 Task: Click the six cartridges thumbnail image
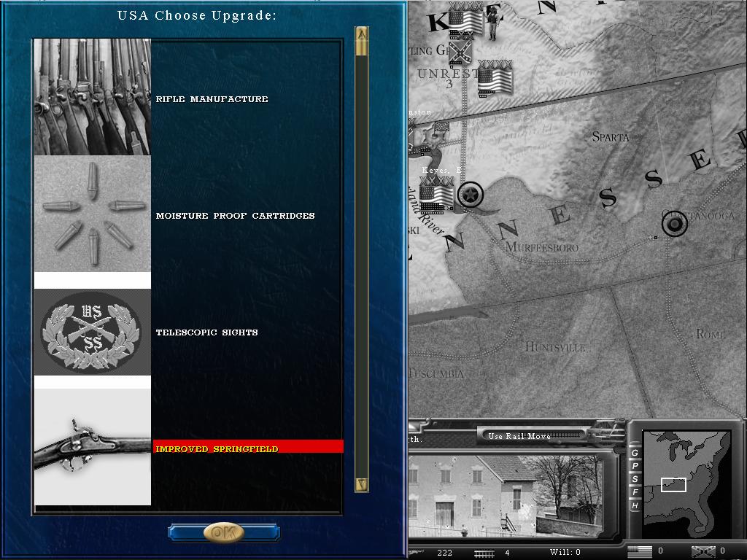click(x=93, y=214)
